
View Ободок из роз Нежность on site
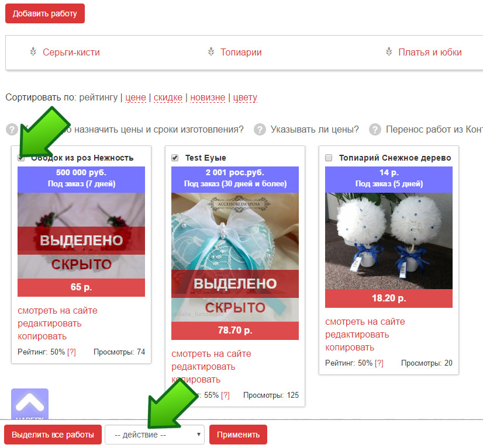click(x=58, y=311)
